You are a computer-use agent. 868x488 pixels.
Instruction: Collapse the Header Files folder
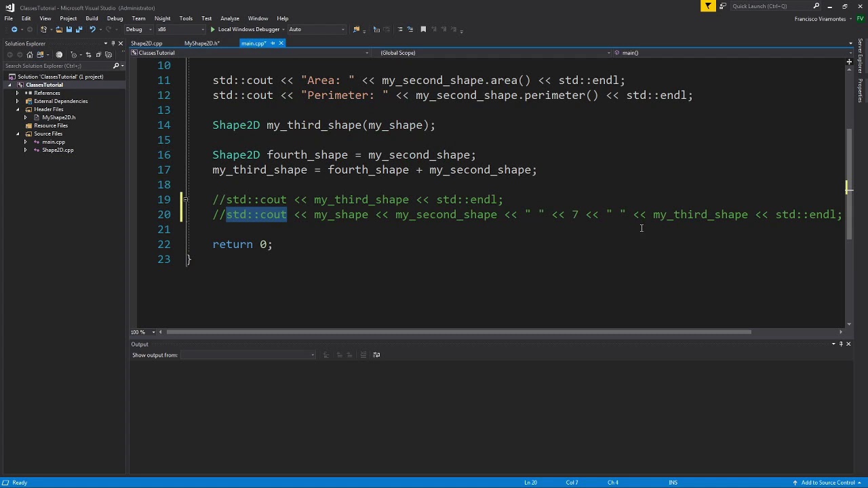18,109
